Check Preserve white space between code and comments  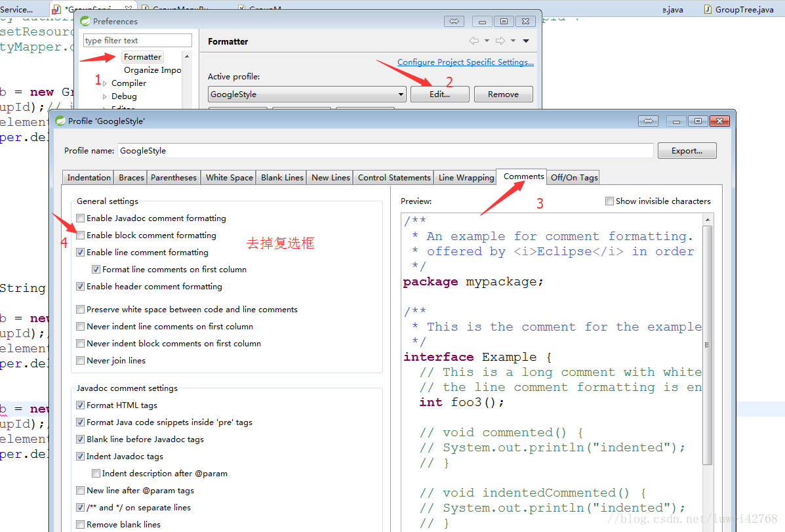[80, 309]
